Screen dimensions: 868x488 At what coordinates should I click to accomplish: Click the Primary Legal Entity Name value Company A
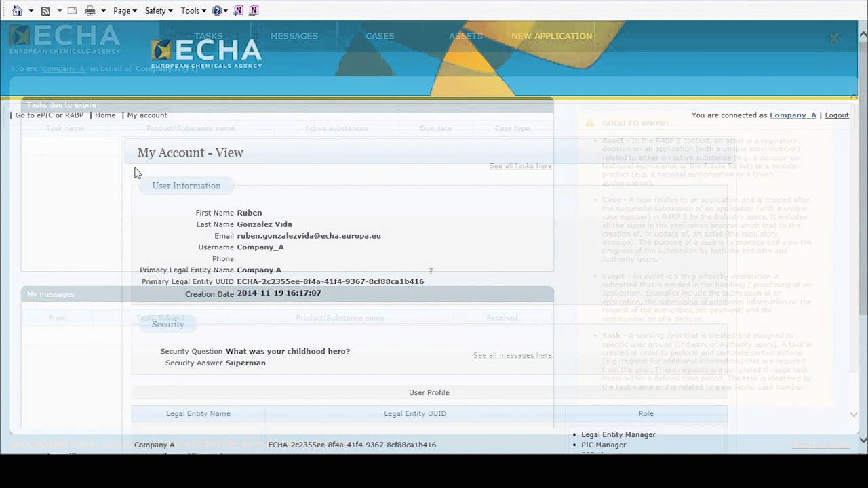pyautogui.click(x=259, y=270)
